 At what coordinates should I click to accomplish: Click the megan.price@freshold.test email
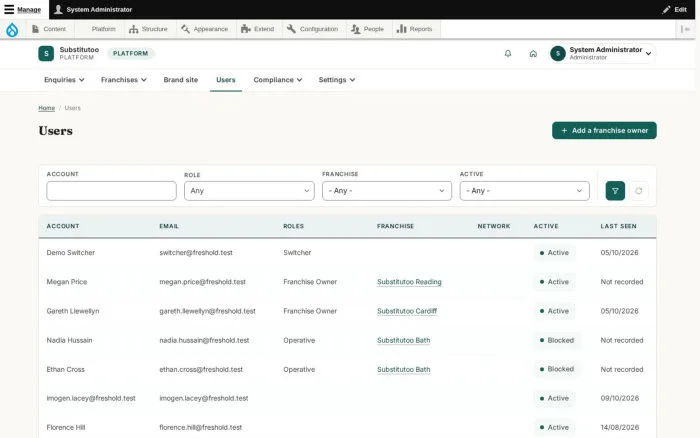point(202,282)
